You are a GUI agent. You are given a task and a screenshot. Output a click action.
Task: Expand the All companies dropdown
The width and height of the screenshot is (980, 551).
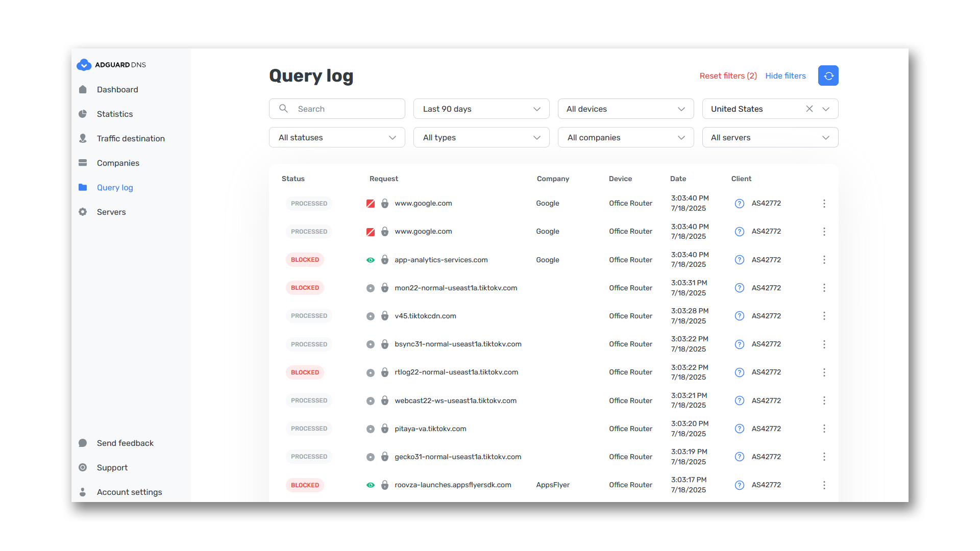[x=625, y=137]
